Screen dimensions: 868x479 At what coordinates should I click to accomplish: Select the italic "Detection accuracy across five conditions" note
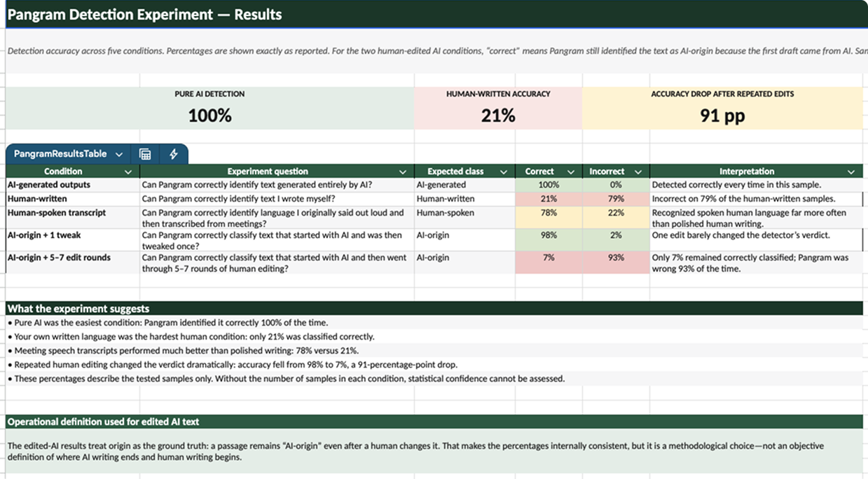coord(437,51)
